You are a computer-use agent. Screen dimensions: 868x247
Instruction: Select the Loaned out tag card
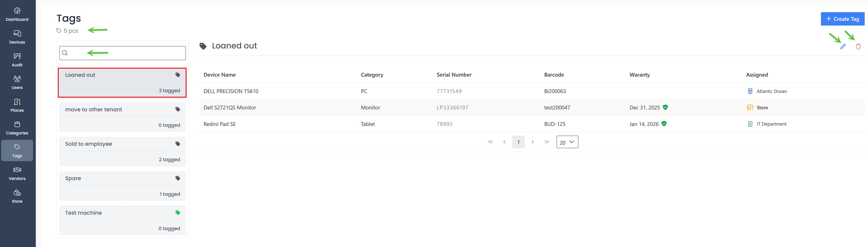click(122, 83)
